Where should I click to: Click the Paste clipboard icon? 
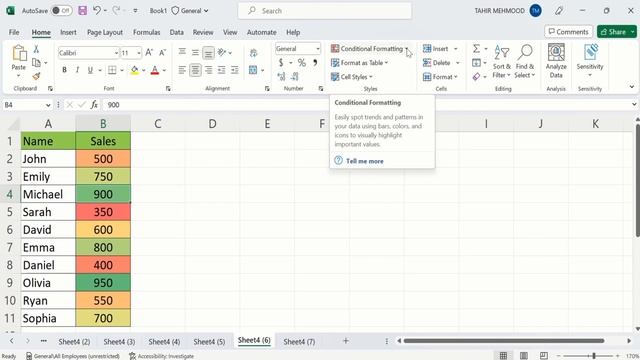click(x=19, y=53)
